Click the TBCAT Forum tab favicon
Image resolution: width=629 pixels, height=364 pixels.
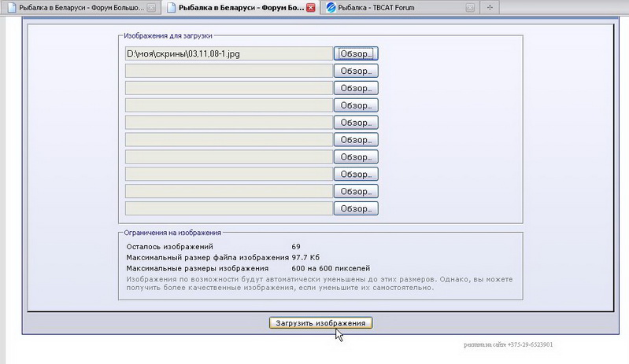click(331, 8)
